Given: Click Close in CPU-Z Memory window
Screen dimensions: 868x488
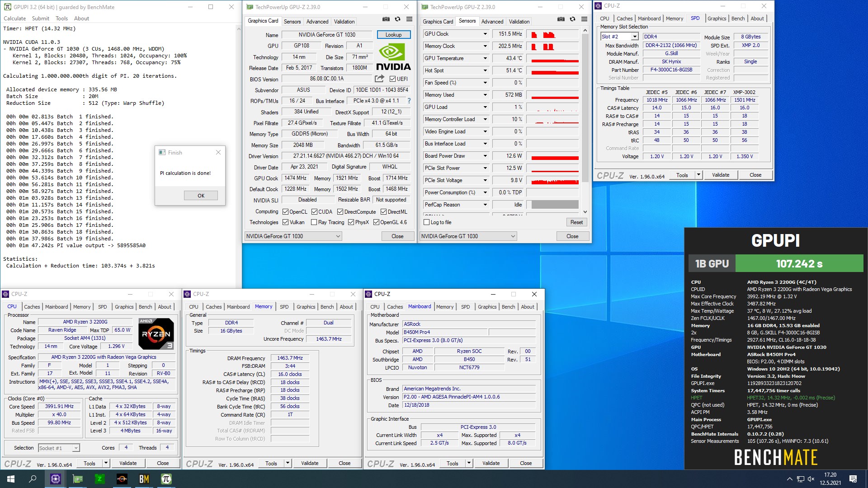Looking at the screenshot, I should 344,463.
